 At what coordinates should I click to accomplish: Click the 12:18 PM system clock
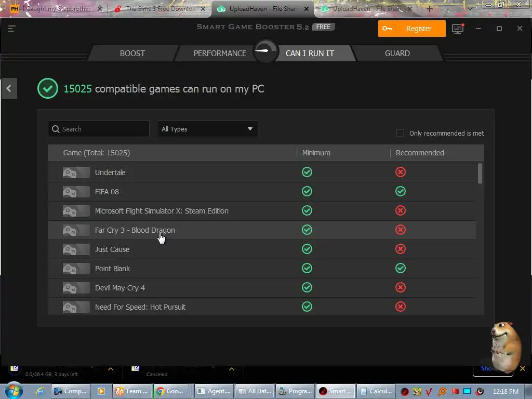[506, 391]
